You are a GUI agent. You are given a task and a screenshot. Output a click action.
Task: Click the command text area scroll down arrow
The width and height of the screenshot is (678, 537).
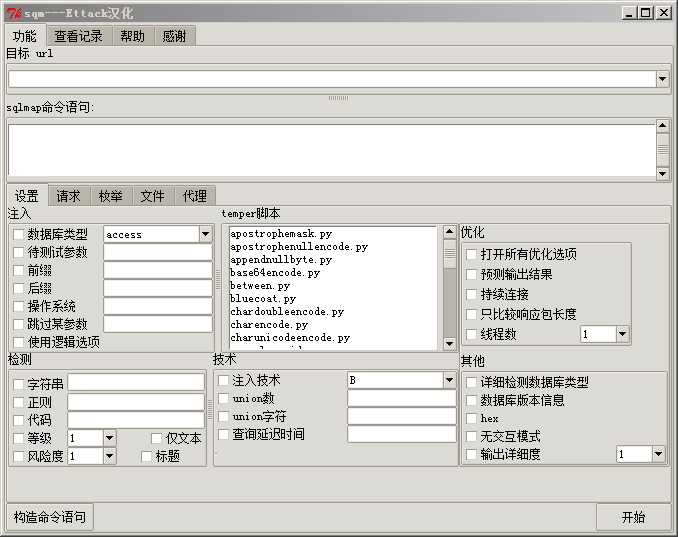[x=662, y=174]
